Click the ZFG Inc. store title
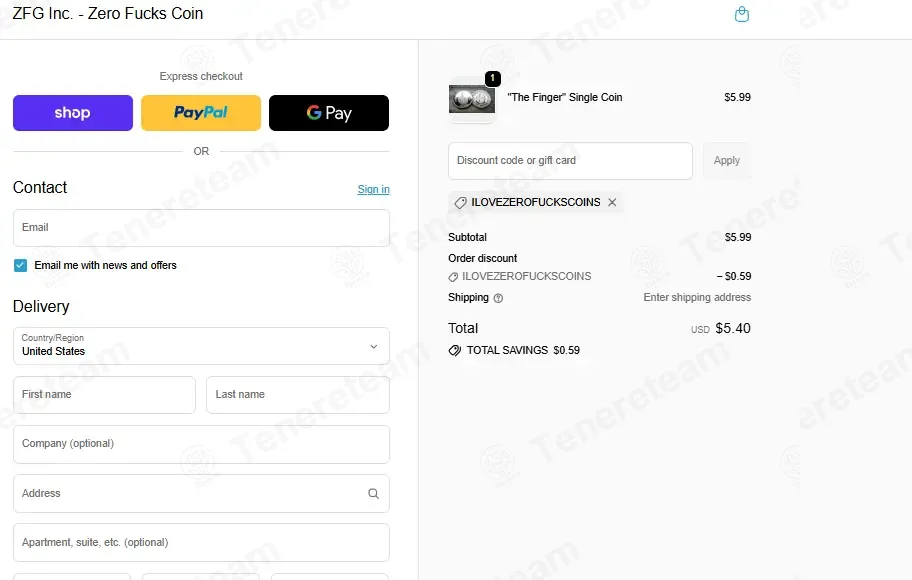 click(108, 13)
